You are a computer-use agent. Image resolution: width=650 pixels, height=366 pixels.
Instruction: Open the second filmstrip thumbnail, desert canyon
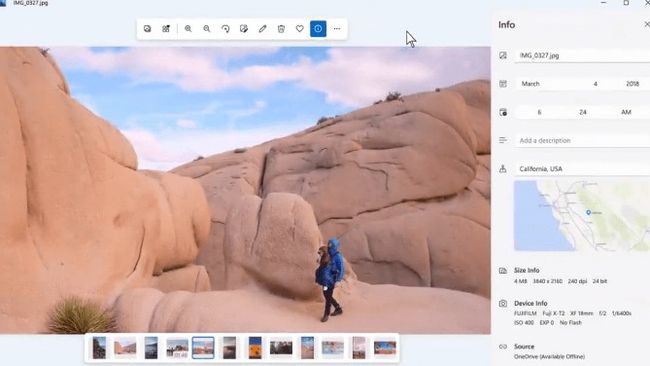coord(125,347)
